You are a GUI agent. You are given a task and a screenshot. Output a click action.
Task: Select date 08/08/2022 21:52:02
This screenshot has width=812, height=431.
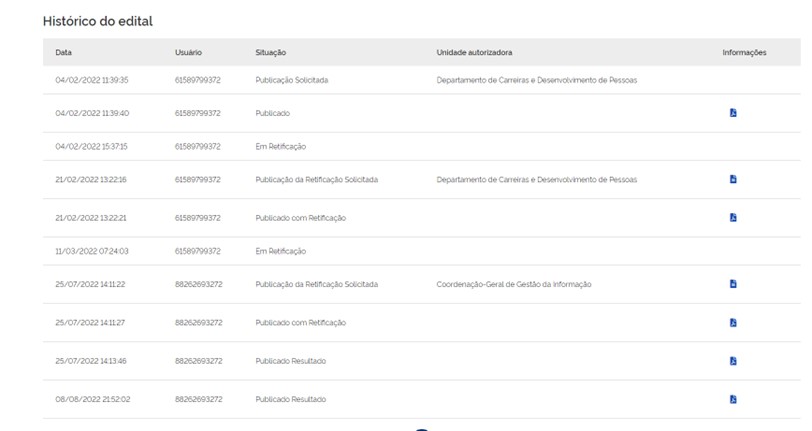coord(93,399)
